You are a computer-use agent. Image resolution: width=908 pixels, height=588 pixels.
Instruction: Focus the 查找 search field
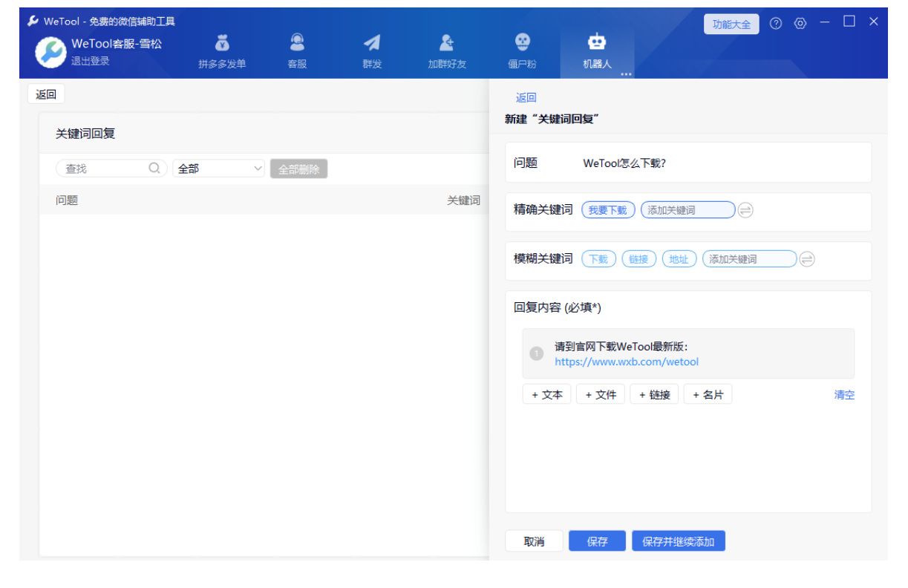click(x=111, y=169)
